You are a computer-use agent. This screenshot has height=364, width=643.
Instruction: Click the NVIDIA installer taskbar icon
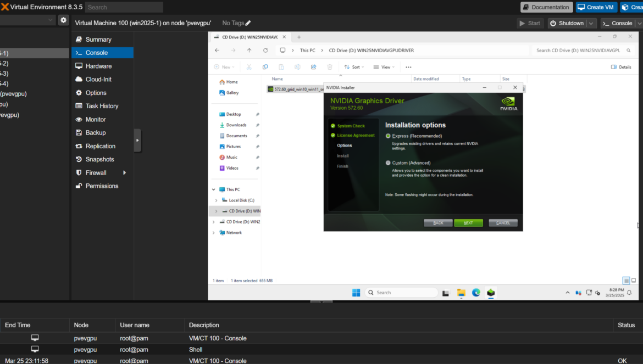(491, 293)
